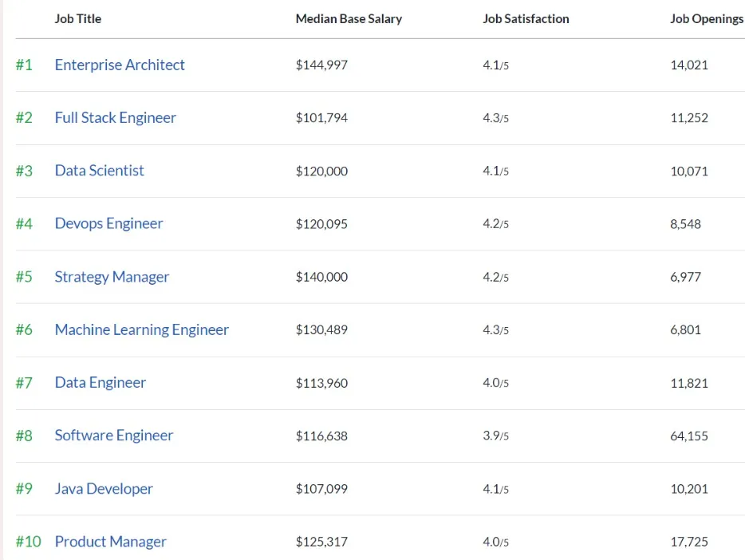Open the Full Stack Engineer job page
The image size is (745, 560).
(x=115, y=117)
